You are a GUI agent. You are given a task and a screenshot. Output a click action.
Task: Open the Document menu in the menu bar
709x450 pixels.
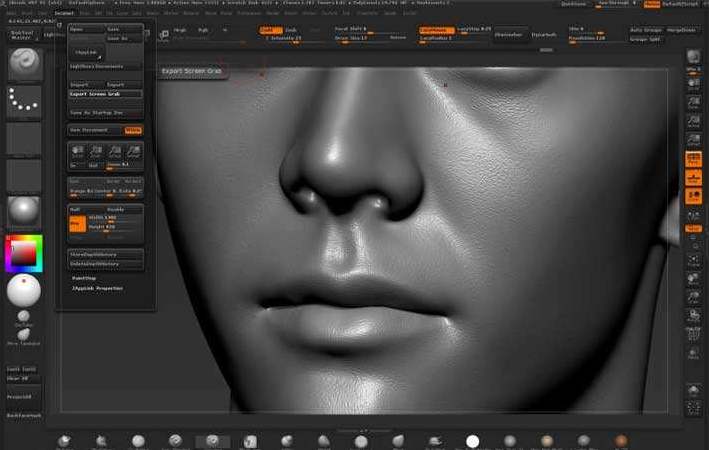click(x=65, y=14)
